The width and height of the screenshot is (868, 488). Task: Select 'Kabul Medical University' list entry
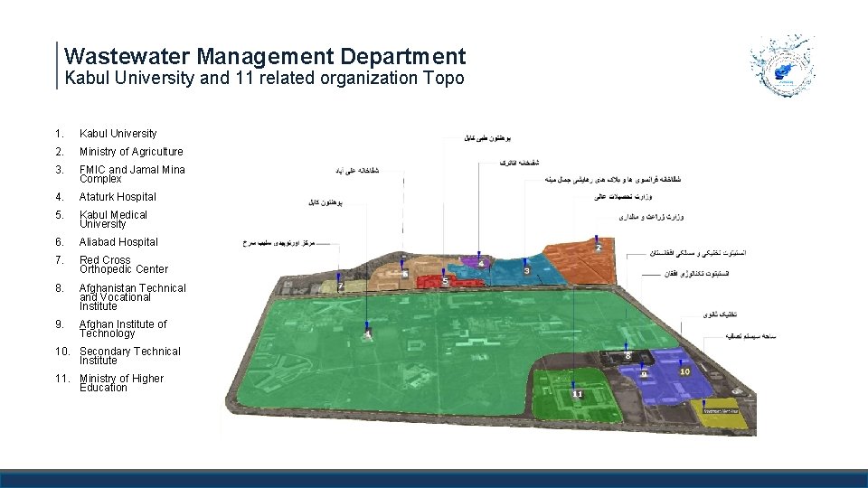coord(113,219)
